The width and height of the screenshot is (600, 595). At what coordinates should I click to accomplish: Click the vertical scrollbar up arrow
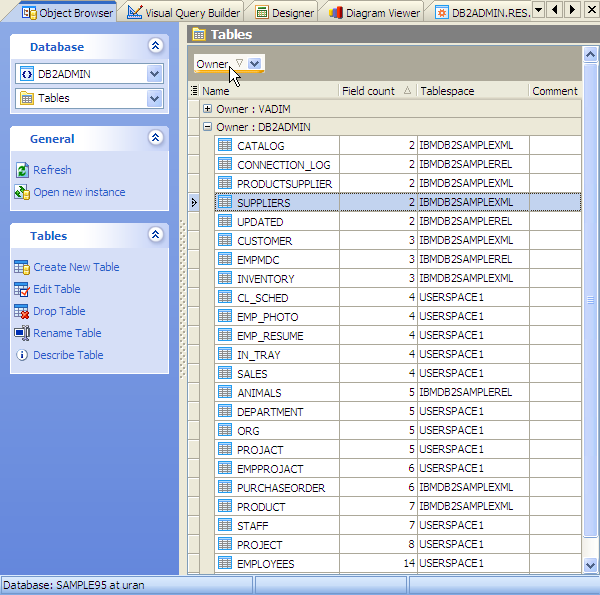590,55
